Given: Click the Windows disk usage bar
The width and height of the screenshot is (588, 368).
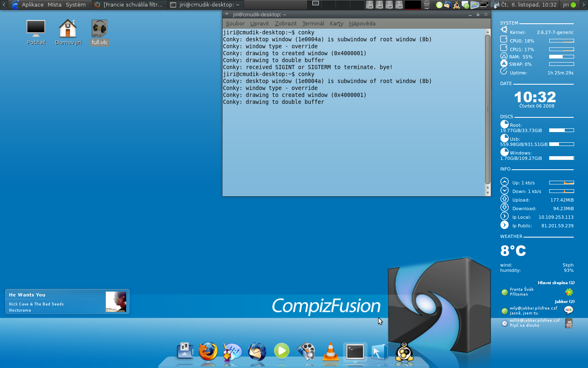Looking at the screenshot, I should coord(561,158).
